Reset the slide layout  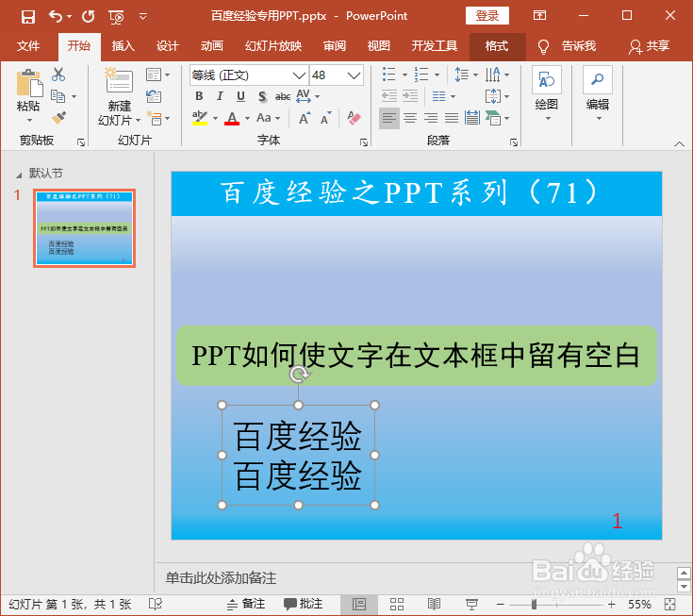point(154,96)
